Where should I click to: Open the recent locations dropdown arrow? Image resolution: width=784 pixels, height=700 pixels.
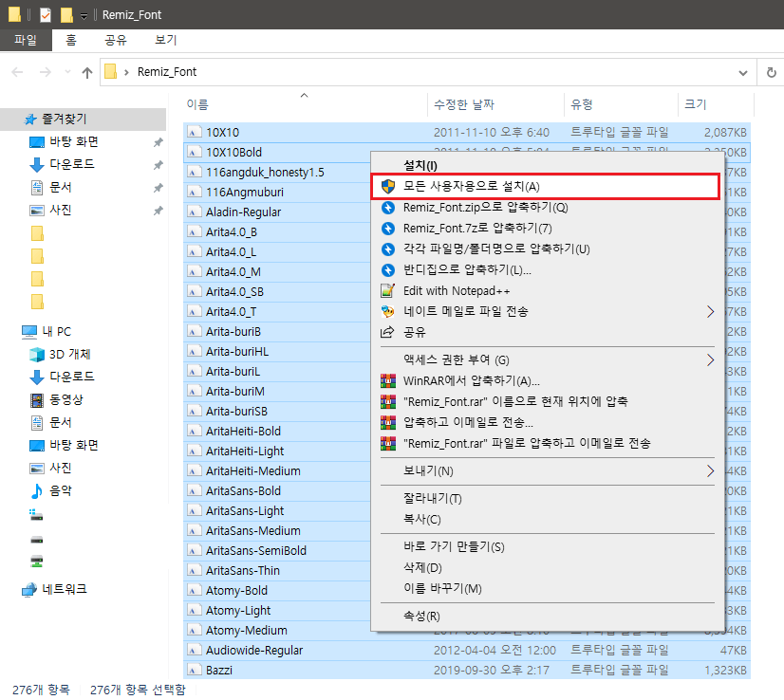pos(68,72)
